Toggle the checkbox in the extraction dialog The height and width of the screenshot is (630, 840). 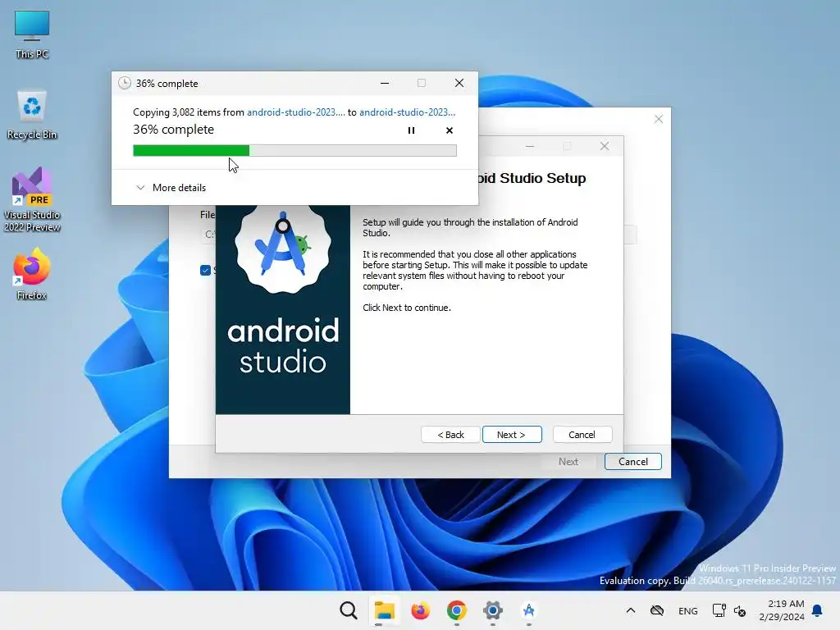tap(205, 270)
